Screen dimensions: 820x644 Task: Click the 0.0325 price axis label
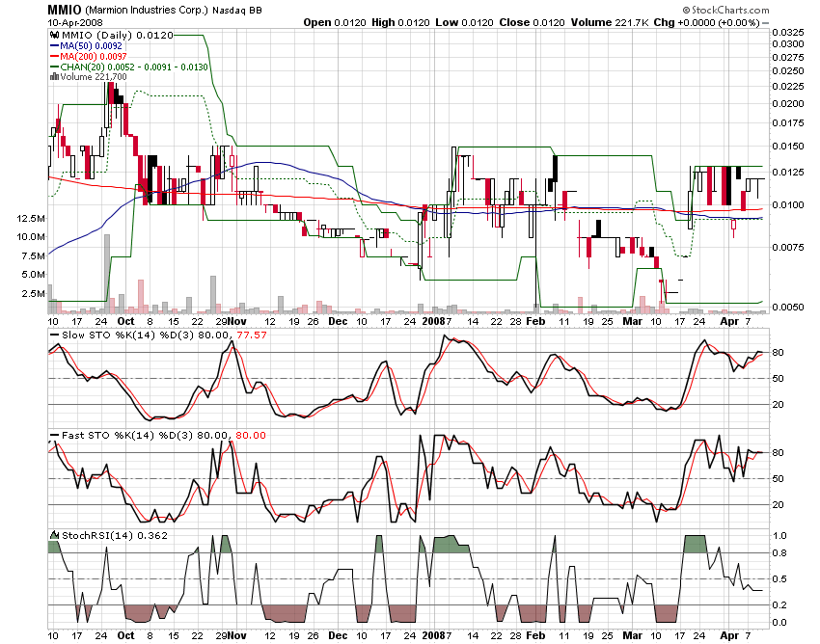tap(788, 33)
